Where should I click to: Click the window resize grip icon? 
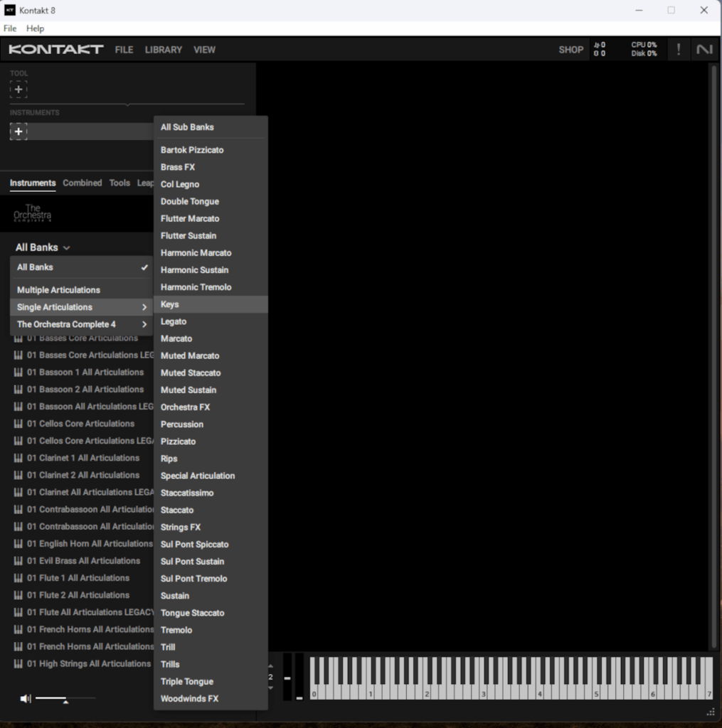pos(711,712)
